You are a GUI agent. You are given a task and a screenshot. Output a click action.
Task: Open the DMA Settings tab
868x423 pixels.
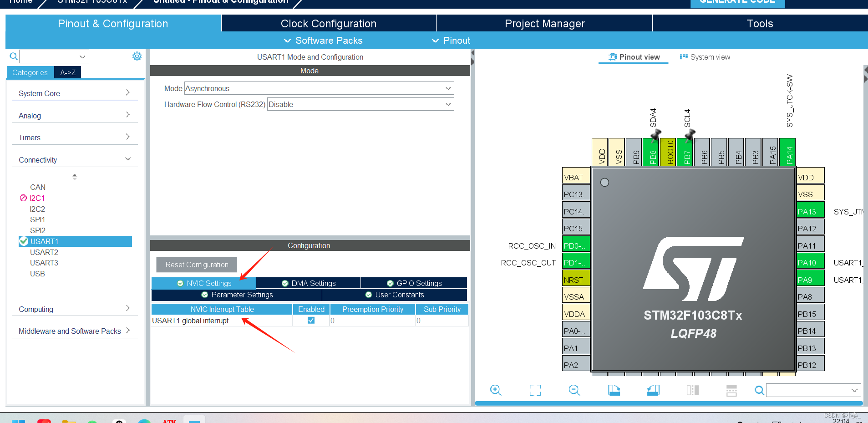click(x=309, y=283)
